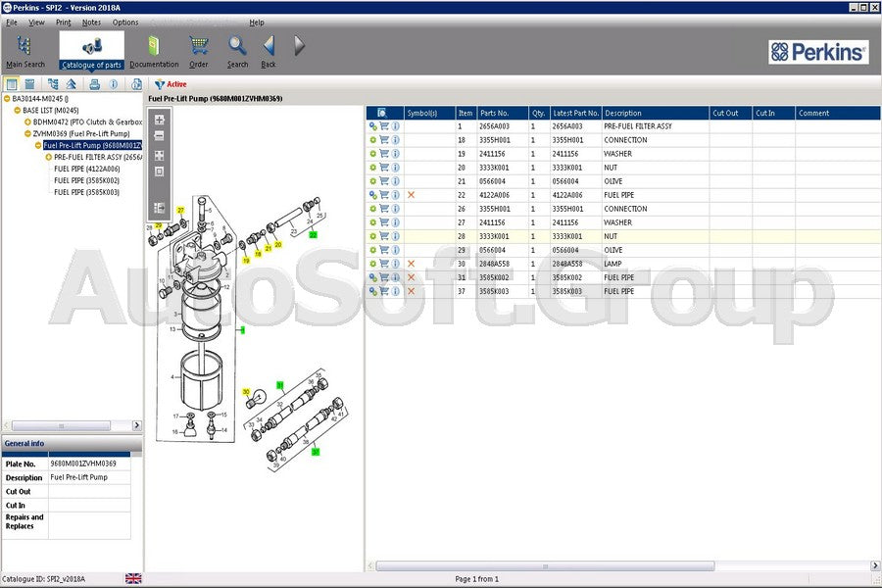The image size is (882, 588).
Task: Select the Main Search icon
Action: (x=24, y=44)
